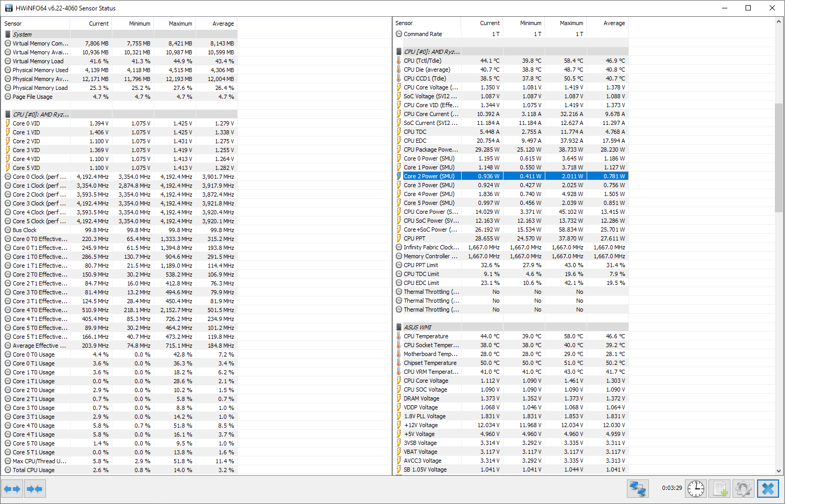This screenshot has height=504, width=824.
Task: Click the Average column header in right panel
Action: 614,23
